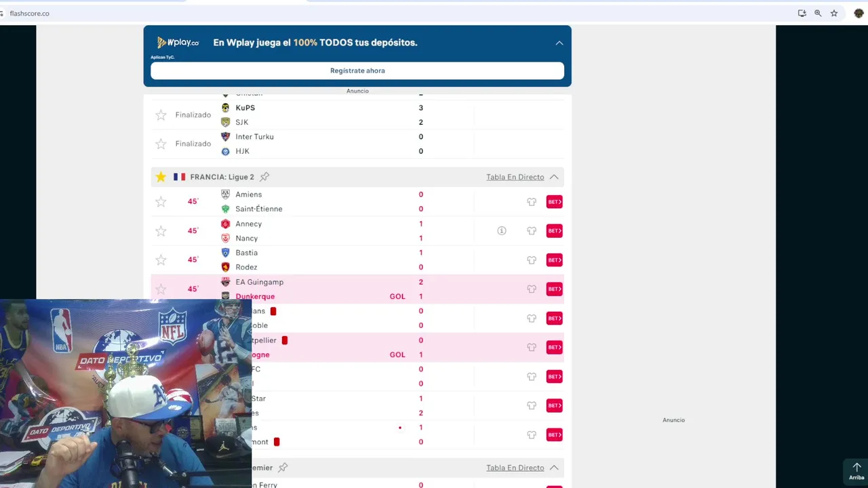Collapse the Wplay ad banner chevron
This screenshot has width=868, height=488.
click(559, 43)
